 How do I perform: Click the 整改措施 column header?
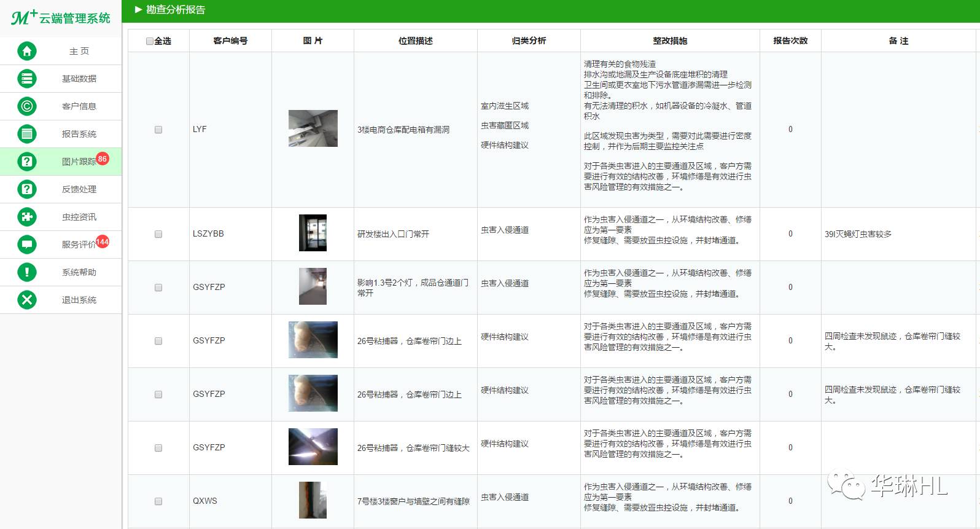tap(670, 41)
